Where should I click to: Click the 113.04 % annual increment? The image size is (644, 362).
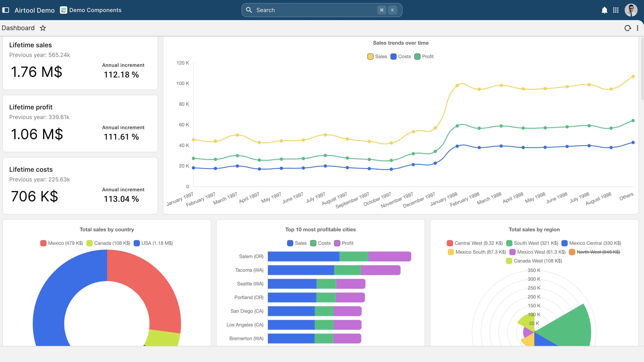(x=121, y=199)
